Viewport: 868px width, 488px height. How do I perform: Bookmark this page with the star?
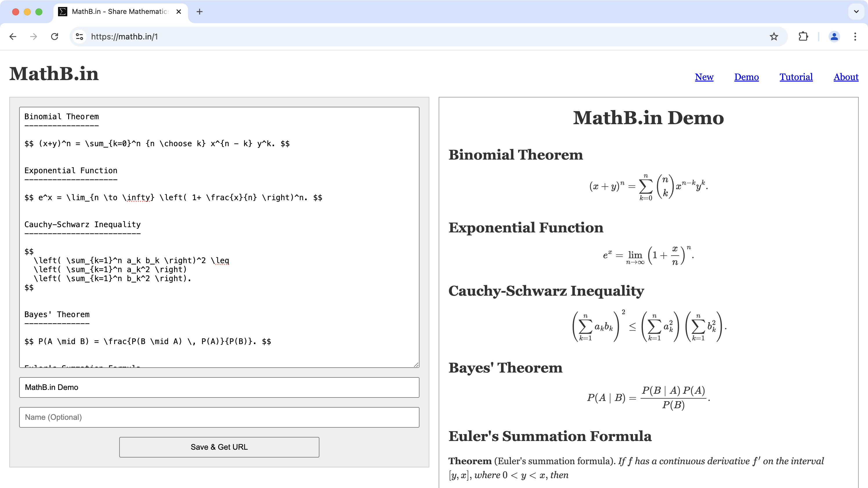pos(774,36)
